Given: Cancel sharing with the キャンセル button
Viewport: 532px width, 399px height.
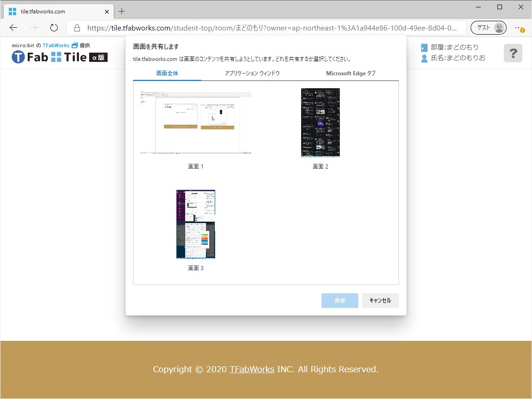Looking at the screenshot, I should [380, 300].
